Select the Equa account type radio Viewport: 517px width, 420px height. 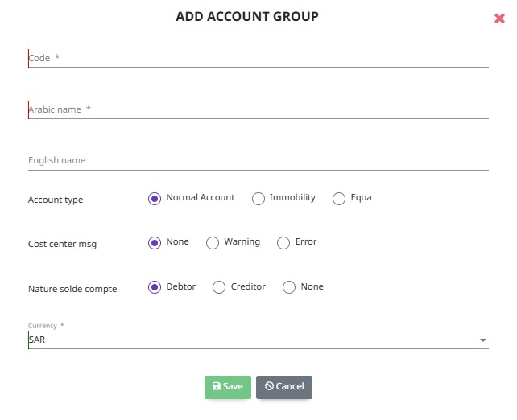coord(339,199)
